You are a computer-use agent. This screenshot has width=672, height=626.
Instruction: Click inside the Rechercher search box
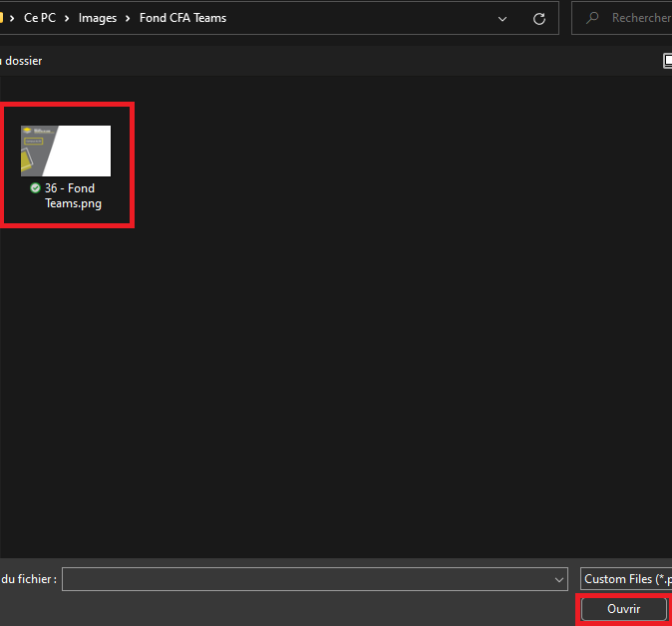click(x=638, y=18)
